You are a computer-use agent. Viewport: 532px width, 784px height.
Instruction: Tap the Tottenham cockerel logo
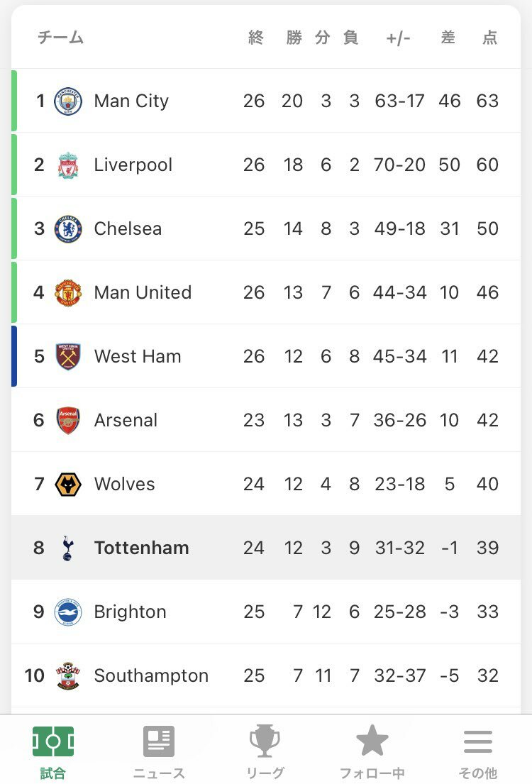[68, 548]
